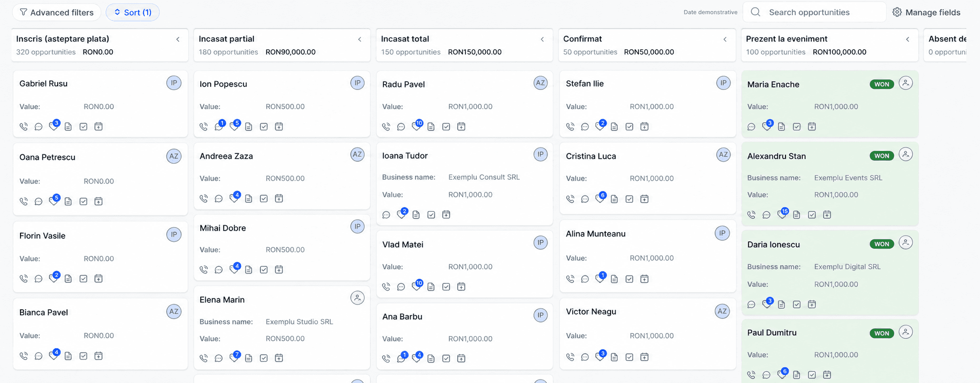Click the Exemplu Consult SRL business name
980x383 pixels.
pyautogui.click(x=484, y=177)
